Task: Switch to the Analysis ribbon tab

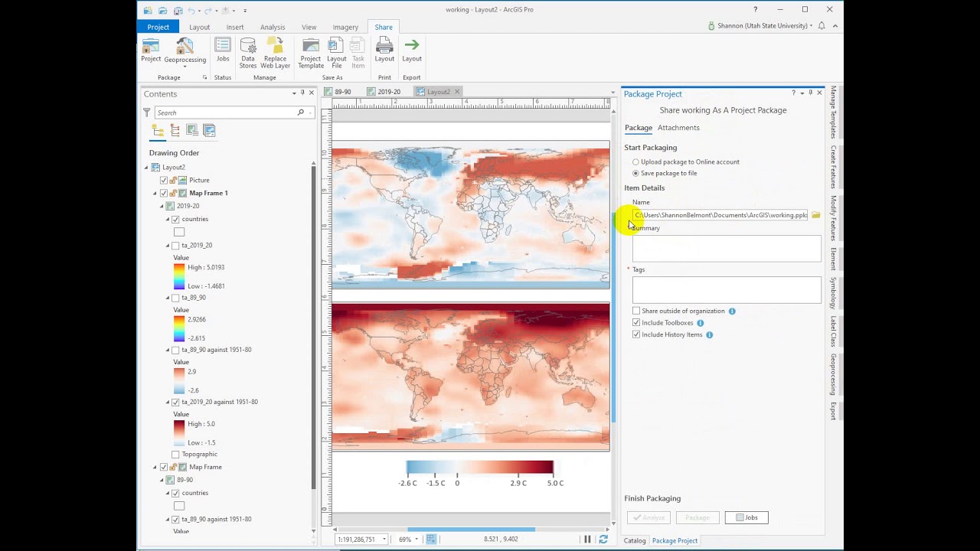Action: (x=273, y=27)
